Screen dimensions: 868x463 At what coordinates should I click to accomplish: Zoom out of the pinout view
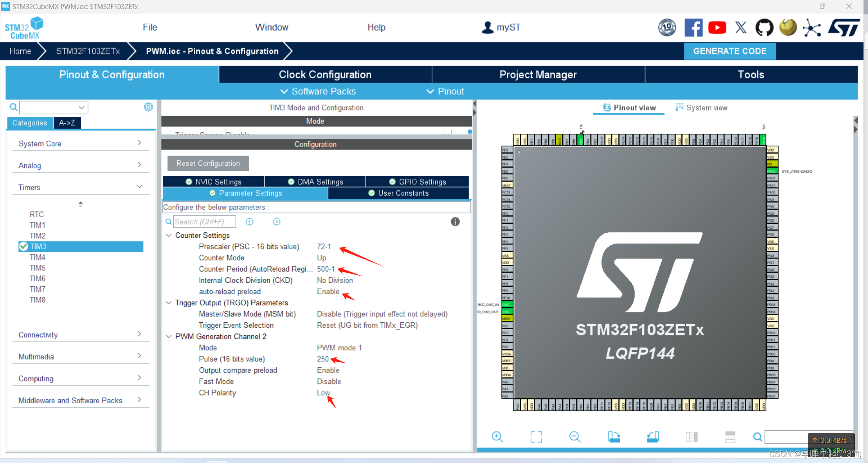(574, 436)
